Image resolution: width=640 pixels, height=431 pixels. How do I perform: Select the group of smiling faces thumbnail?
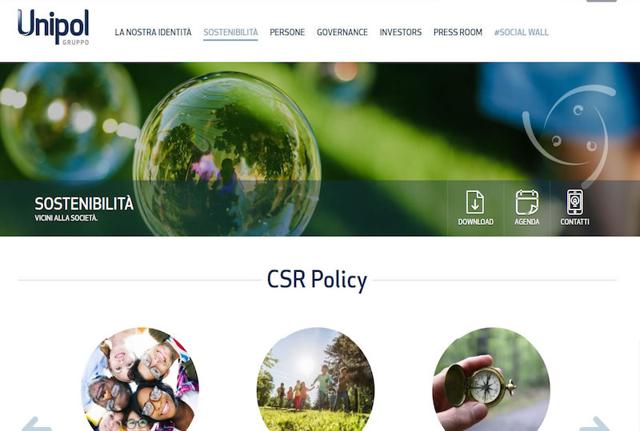coord(140,379)
